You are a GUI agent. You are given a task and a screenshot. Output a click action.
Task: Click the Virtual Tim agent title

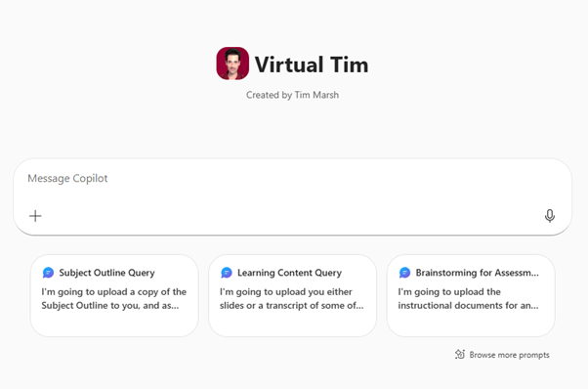(312, 65)
